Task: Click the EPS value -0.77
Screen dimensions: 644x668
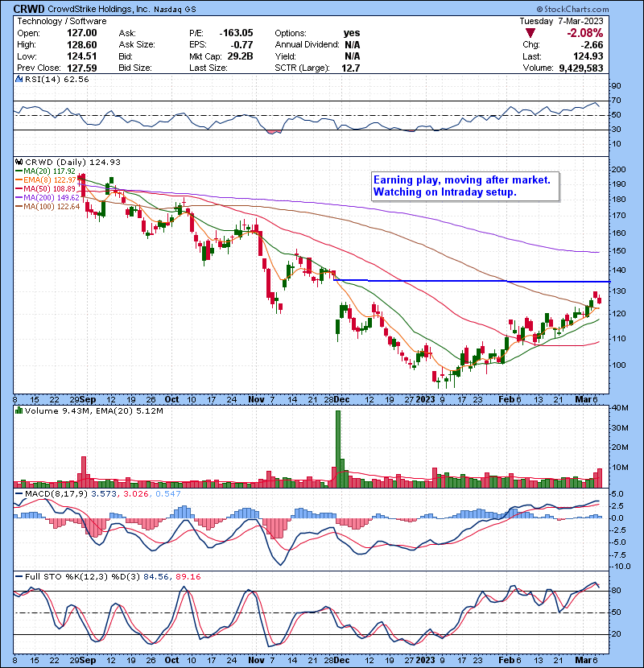Action: click(x=242, y=45)
